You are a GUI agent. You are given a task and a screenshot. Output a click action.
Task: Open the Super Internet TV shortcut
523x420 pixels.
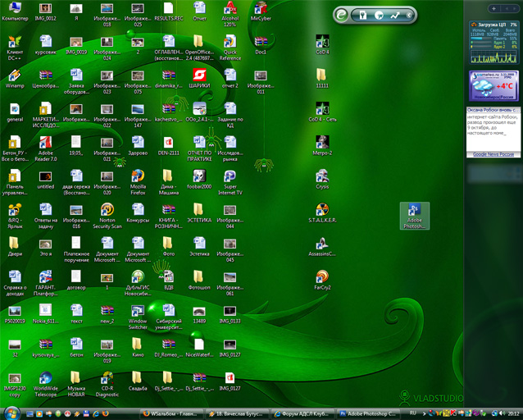coord(230,183)
